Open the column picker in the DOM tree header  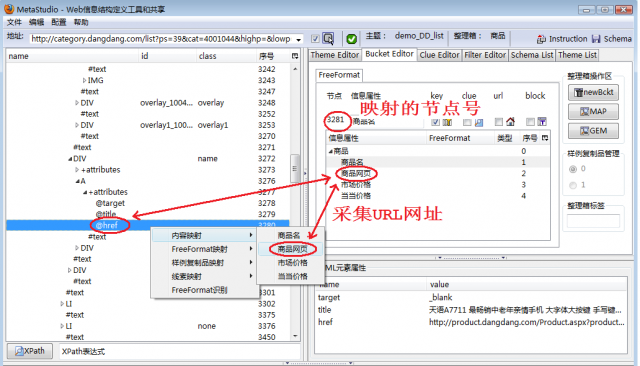[x=295, y=56]
